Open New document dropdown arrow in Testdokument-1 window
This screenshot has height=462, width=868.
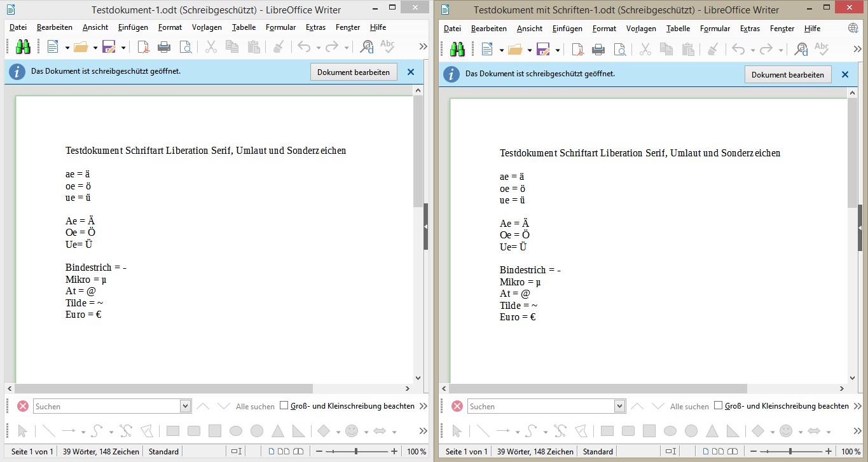click(x=67, y=48)
